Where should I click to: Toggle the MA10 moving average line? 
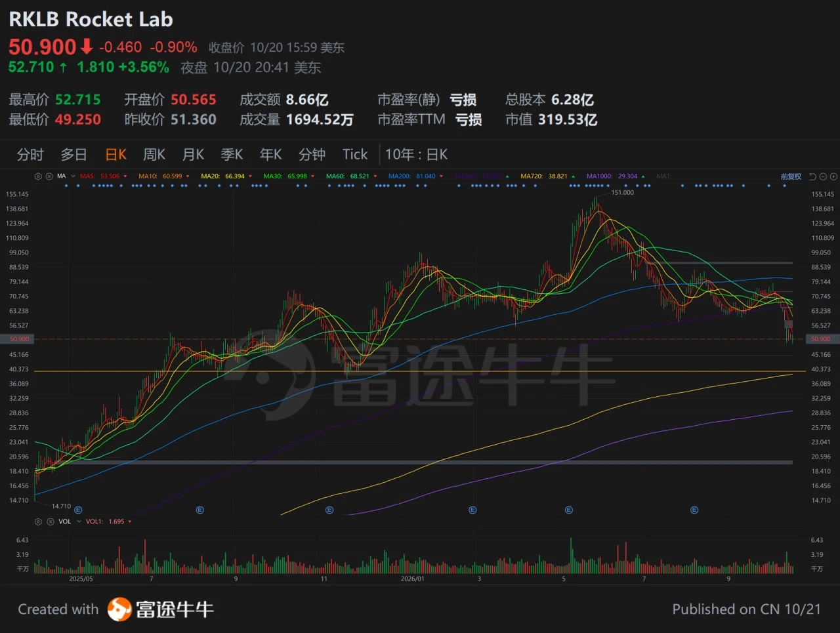click(x=164, y=176)
